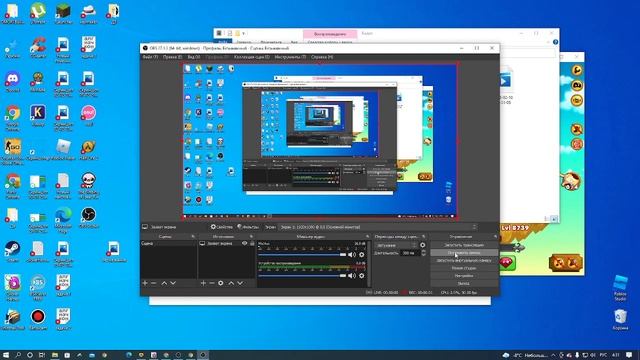This screenshot has width=640, height=360.
Task: Click the transition duration input field
Action: coord(410,253)
